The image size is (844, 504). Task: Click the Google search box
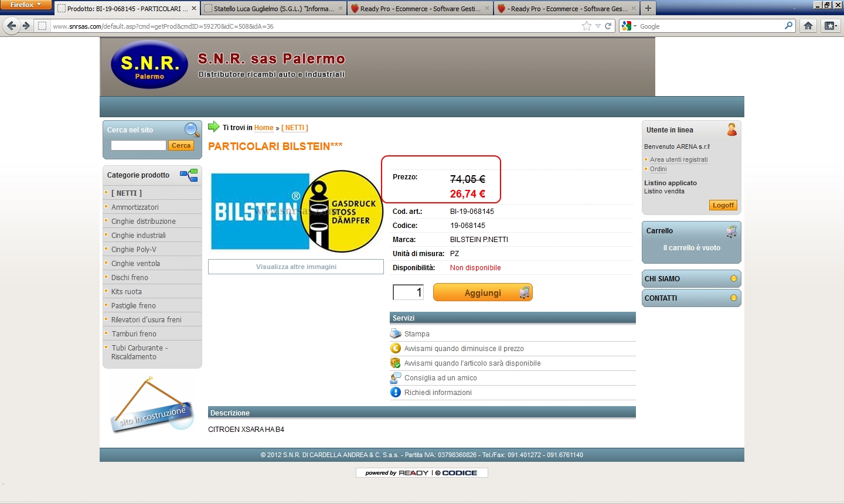click(710, 26)
